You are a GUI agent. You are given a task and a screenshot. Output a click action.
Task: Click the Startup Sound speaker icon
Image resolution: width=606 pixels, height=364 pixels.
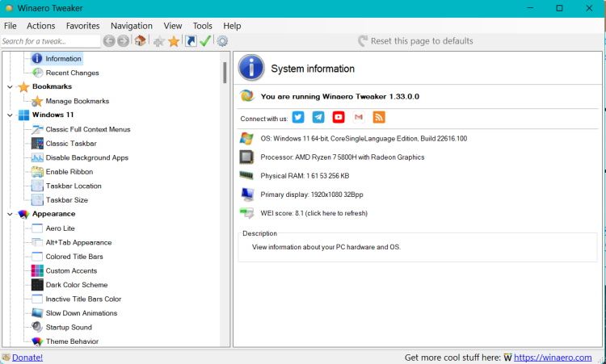[x=37, y=327]
